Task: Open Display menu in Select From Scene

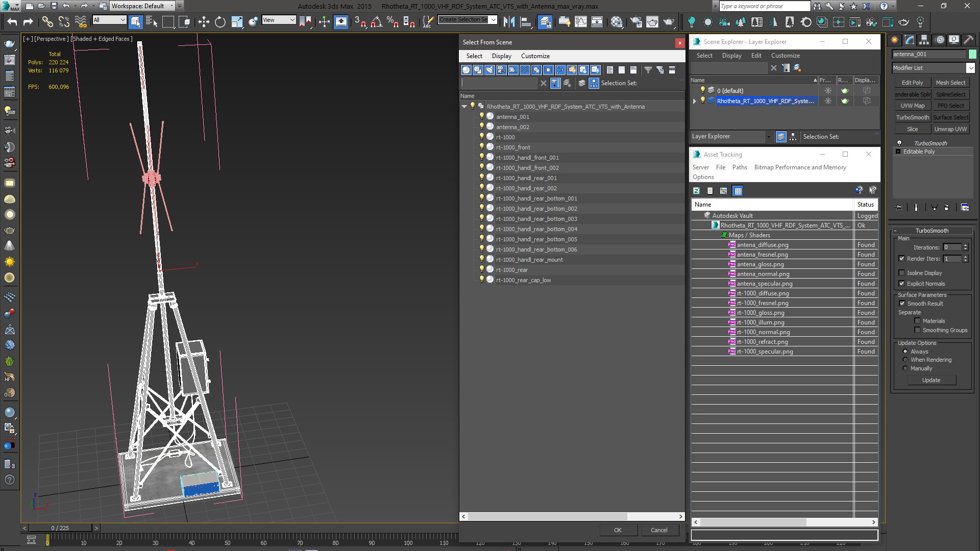Action: [501, 56]
